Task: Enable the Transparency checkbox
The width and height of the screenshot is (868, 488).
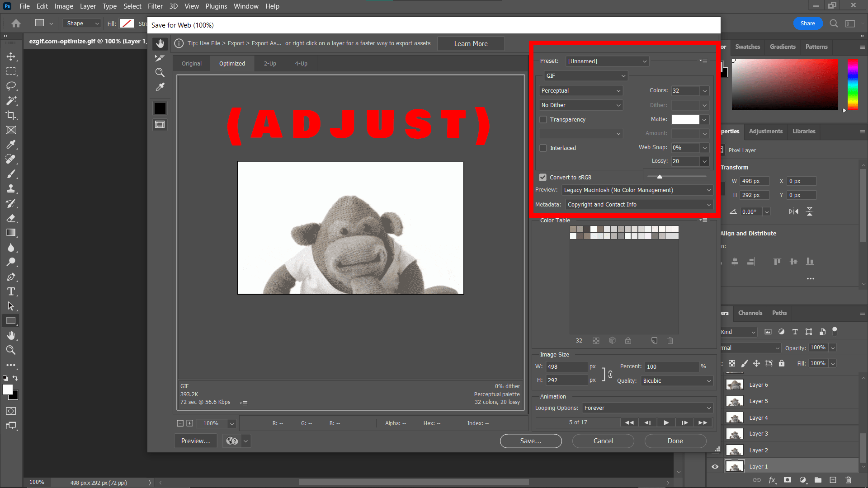Action: [x=543, y=119]
